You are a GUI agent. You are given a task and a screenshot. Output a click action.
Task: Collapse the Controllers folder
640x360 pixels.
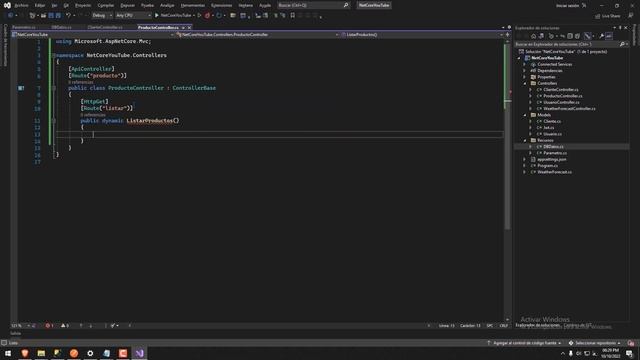[525, 83]
